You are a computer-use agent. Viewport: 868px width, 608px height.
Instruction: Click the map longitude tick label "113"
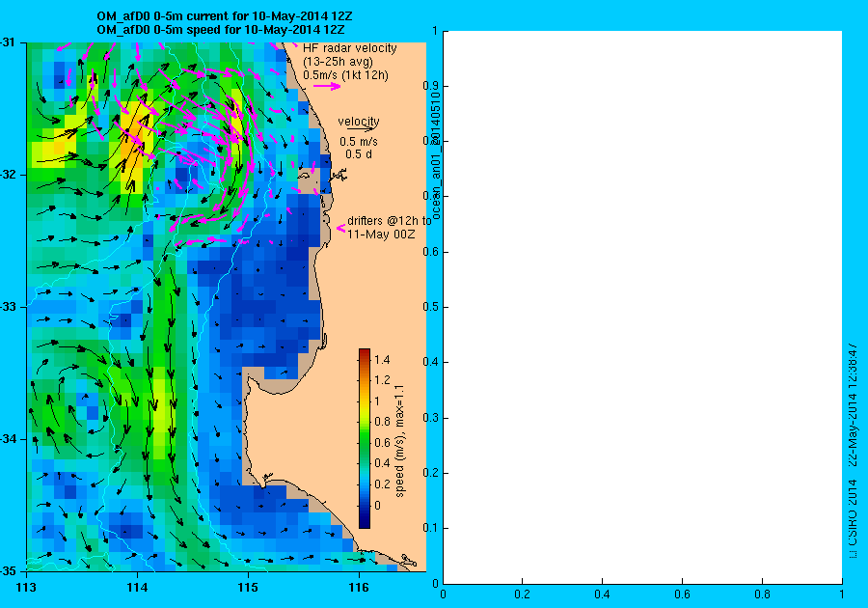26,588
